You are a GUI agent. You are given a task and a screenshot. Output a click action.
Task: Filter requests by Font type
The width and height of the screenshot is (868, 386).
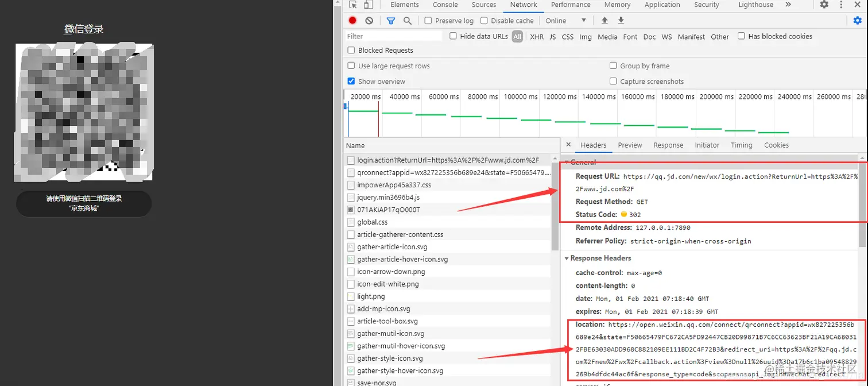[630, 37]
